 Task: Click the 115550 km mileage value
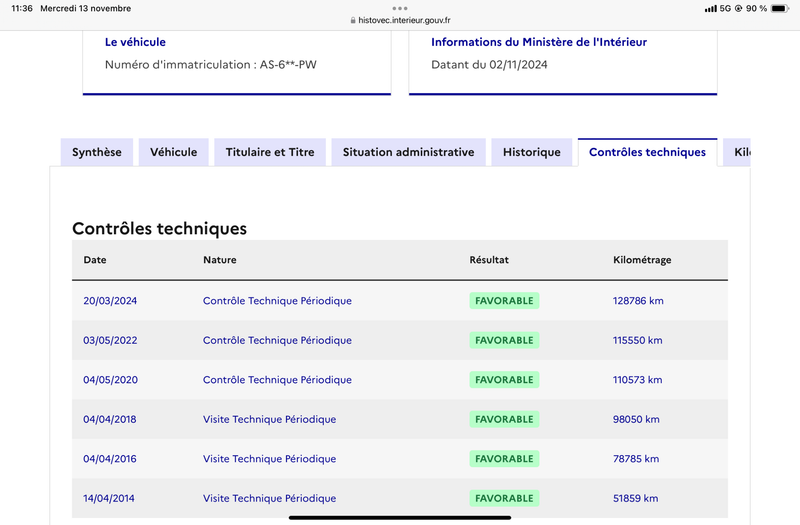pos(638,340)
